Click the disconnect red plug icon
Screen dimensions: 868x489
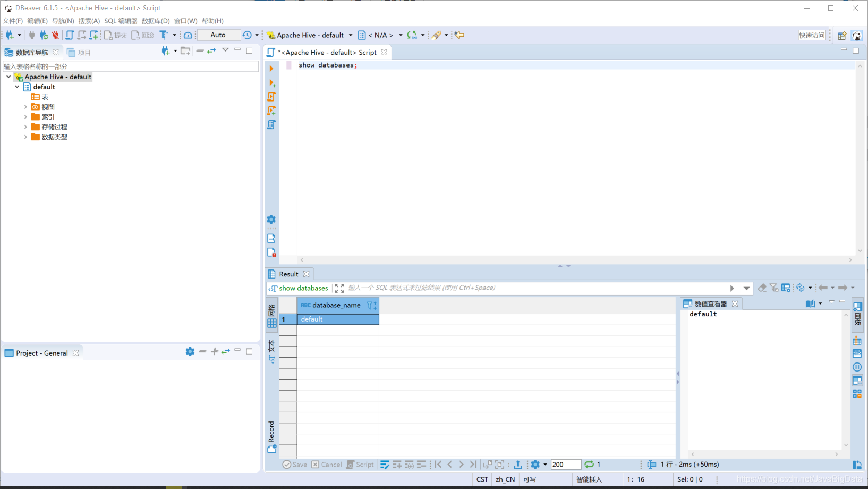coord(55,35)
